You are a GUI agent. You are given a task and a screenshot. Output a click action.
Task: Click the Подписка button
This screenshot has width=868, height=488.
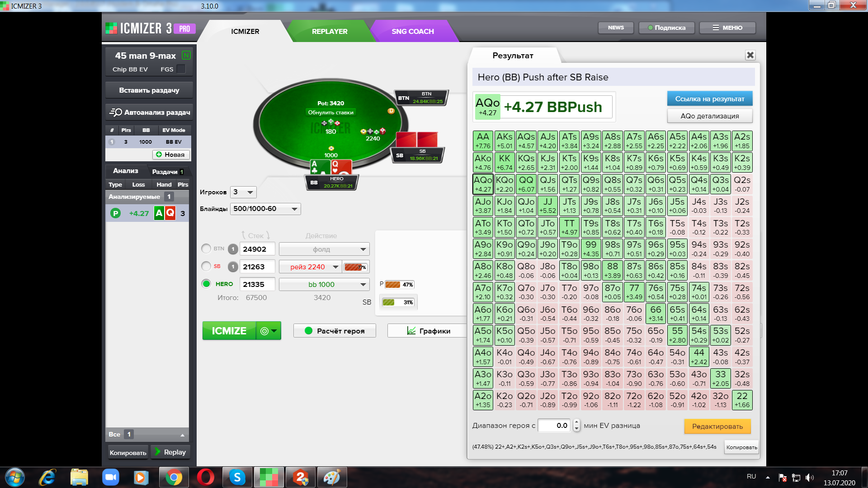pyautogui.click(x=667, y=28)
